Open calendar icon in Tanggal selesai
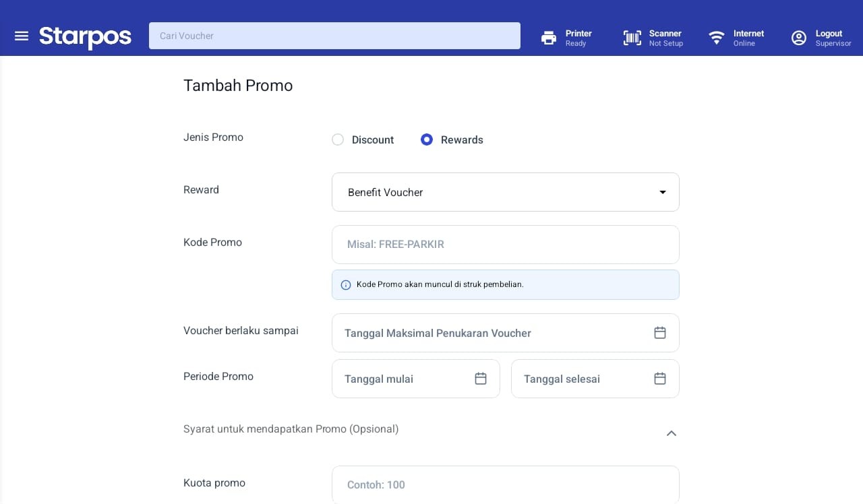Image resolution: width=863 pixels, height=504 pixels. [660, 379]
